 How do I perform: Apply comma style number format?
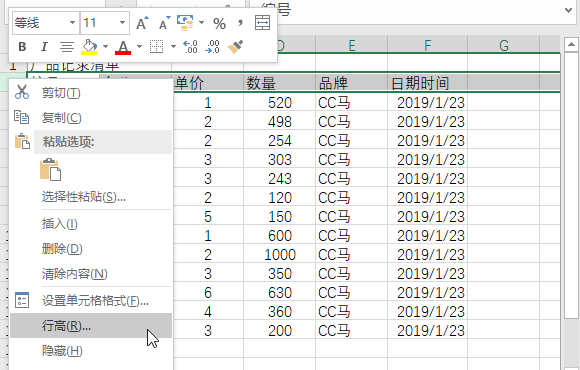tap(240, 23)
